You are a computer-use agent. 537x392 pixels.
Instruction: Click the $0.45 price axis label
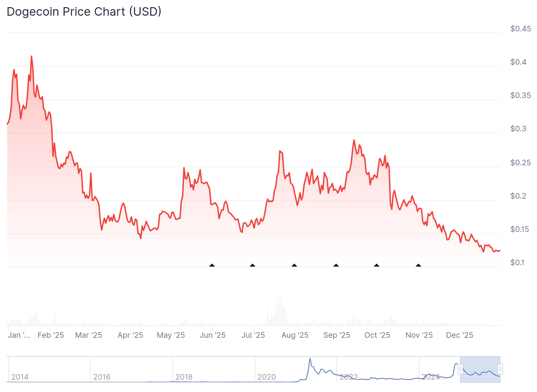point(521,29)
